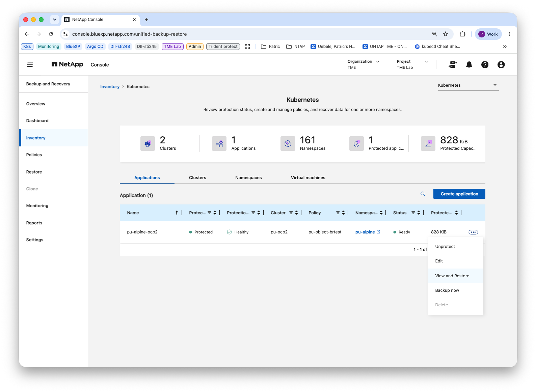Bookmark this page with the star icon
This screenshot has width=536, height=392.
[446, 34]
